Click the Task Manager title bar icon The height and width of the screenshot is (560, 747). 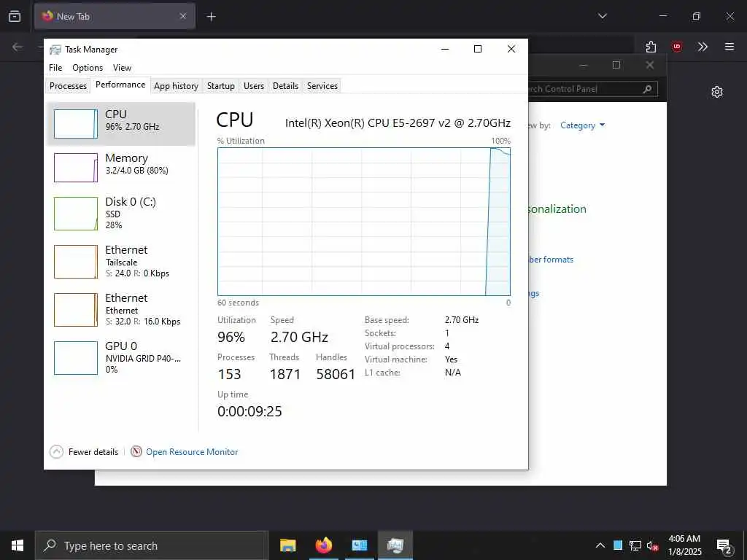tap(55, 50)
